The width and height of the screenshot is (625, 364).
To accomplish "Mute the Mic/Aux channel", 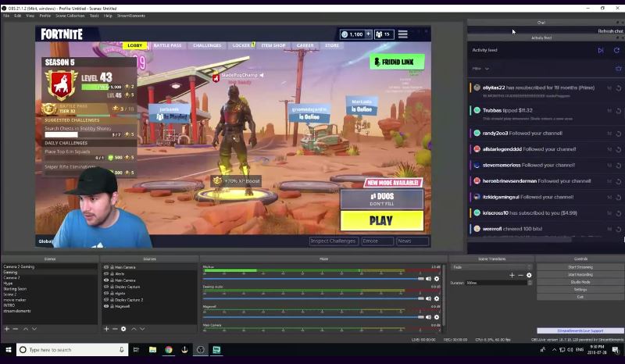I will pos(428,279).
